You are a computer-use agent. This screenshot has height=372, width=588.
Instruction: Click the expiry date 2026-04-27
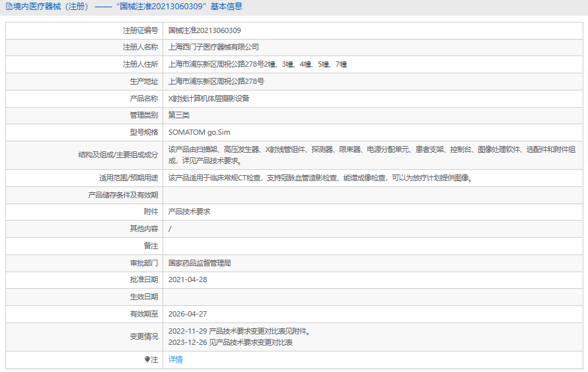point(188,314)
